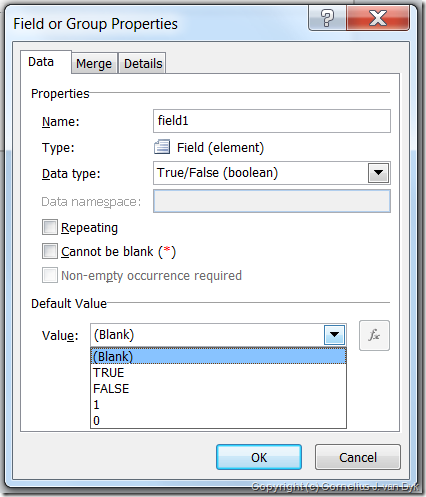
Task: Toggle Non-empty occurrence required checkbox
Action: [50, 275]
